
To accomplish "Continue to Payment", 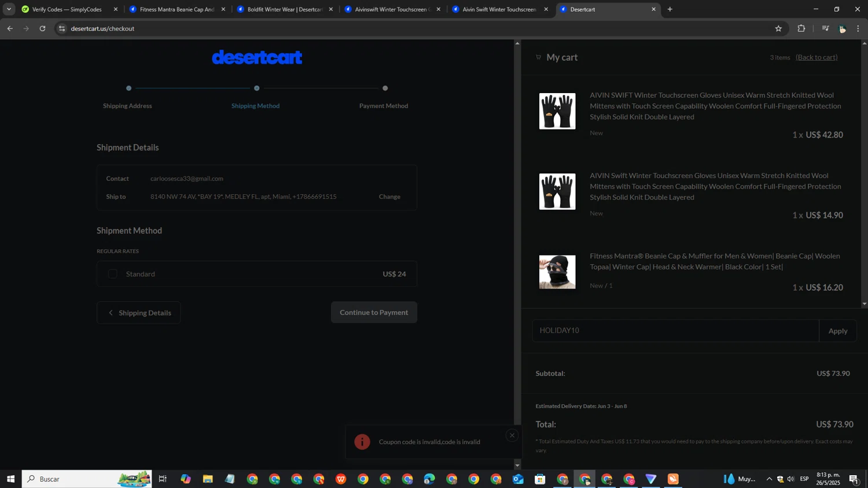I will (374, 312).
